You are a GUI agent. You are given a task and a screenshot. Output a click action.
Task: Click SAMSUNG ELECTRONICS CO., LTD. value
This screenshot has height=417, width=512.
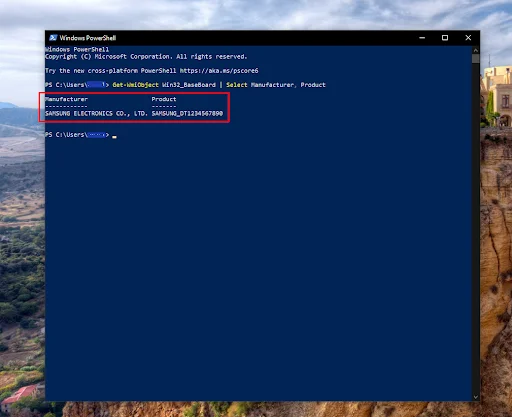coord(96,113)
